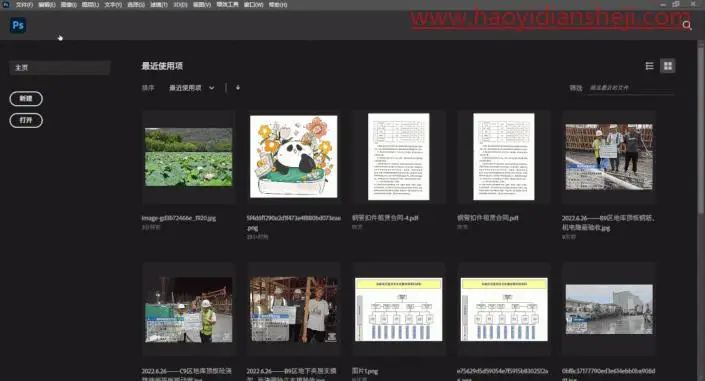Open the night construction site photo thumbnail
Screen dimensions: 705x381
point(188,309)
